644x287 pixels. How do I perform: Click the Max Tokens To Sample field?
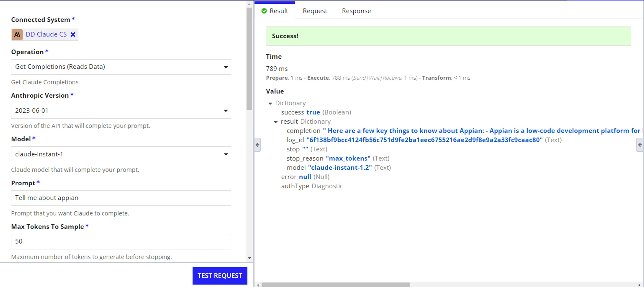pyautogui.click(x=121, y=241)
